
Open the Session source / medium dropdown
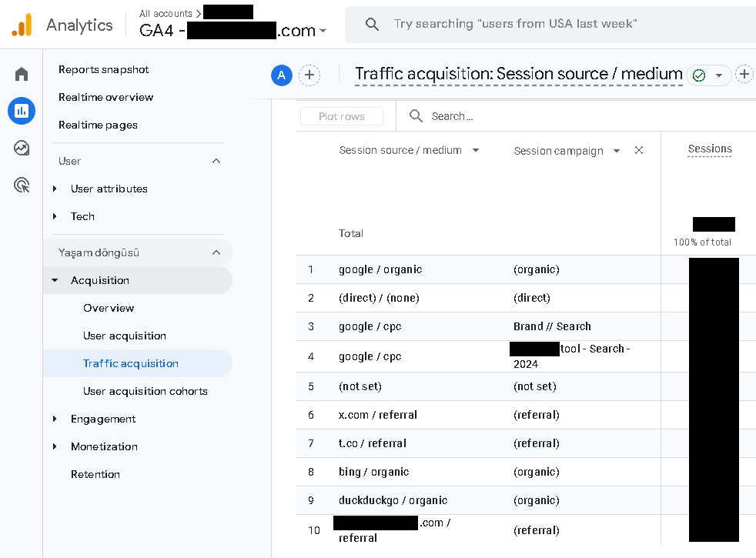(476, 151)
